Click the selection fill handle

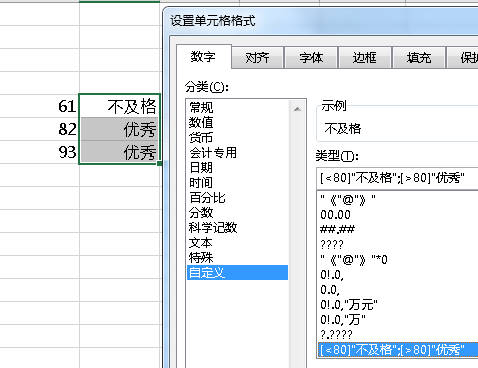pyautogui.click(x=160, y=163)
